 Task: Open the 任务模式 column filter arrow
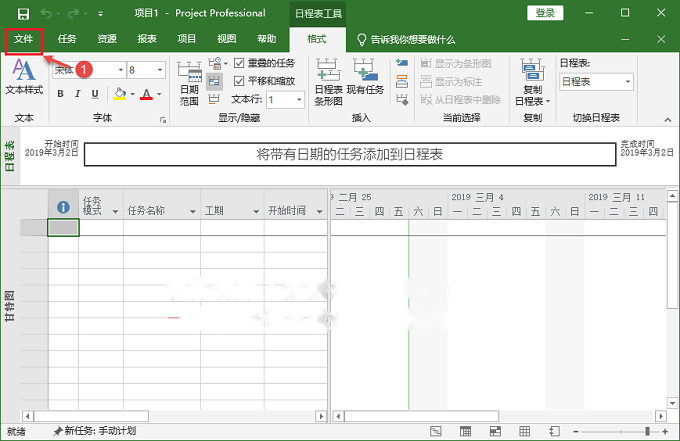(x=115, y=212)
